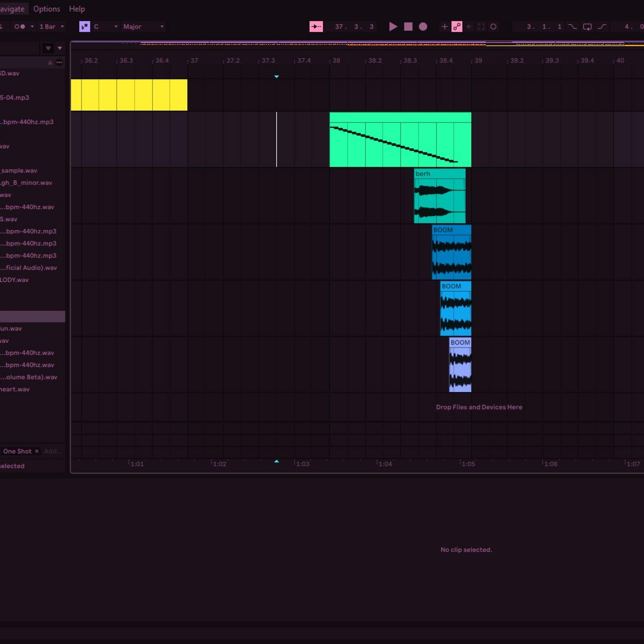Open the Options menu

pos(47,9)
